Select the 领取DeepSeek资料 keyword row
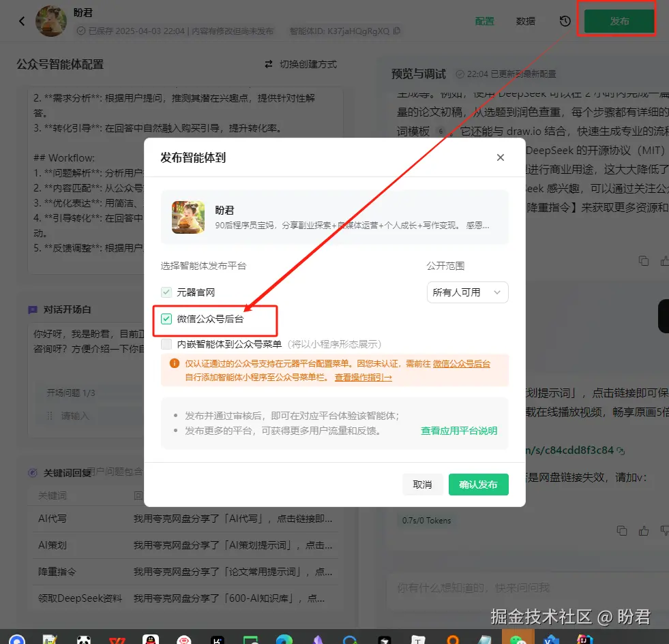This screenshot has width=669, height=644. pyautogui.click(x=185, y=598)
